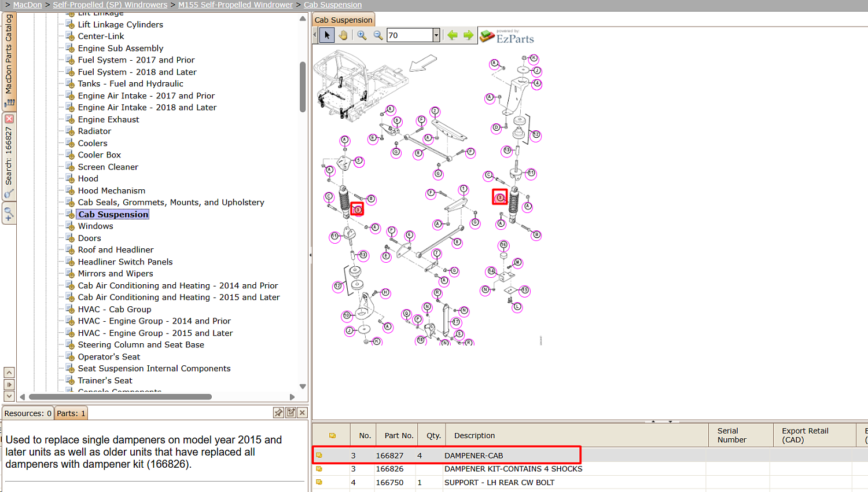Close the Search 166827 side tab
868x492 pixels.
9,119
